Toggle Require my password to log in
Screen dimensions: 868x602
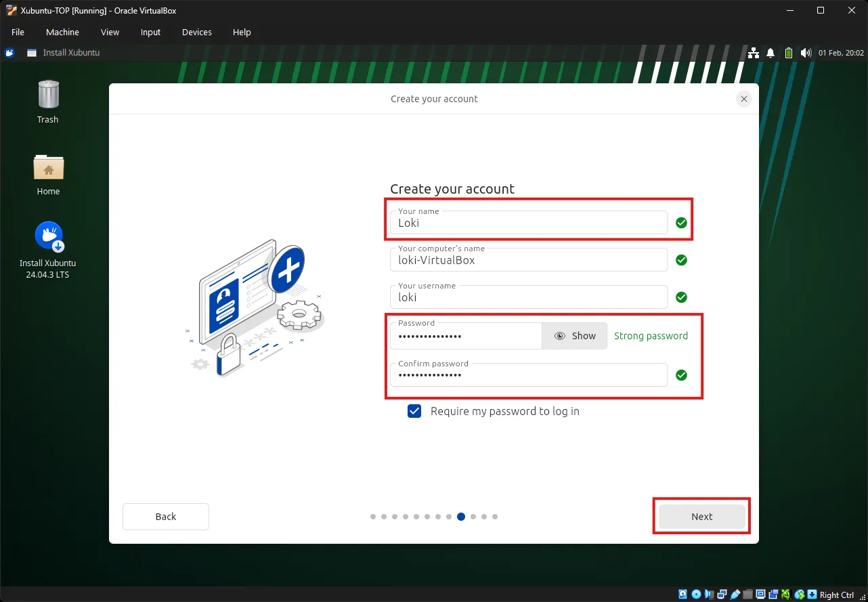(414, 411)
